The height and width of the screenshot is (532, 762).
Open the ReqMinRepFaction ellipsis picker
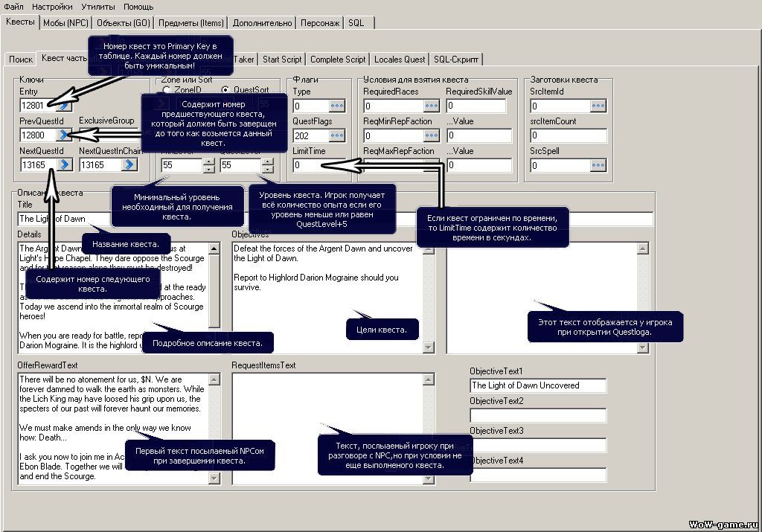click(x=431, y=135)
